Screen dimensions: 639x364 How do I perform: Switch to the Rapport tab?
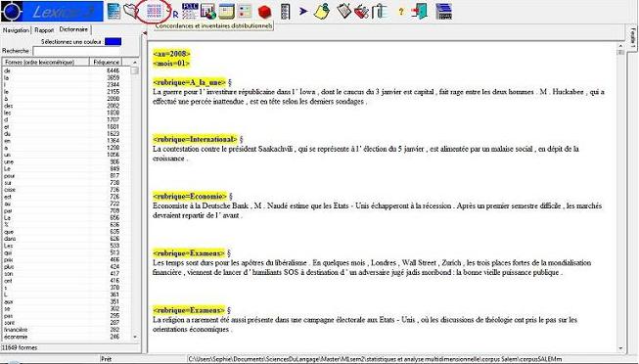44,30
